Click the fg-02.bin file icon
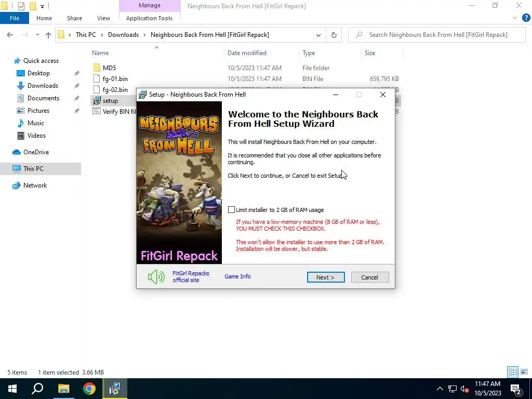The image size is (532, 399). click(97, 89)
